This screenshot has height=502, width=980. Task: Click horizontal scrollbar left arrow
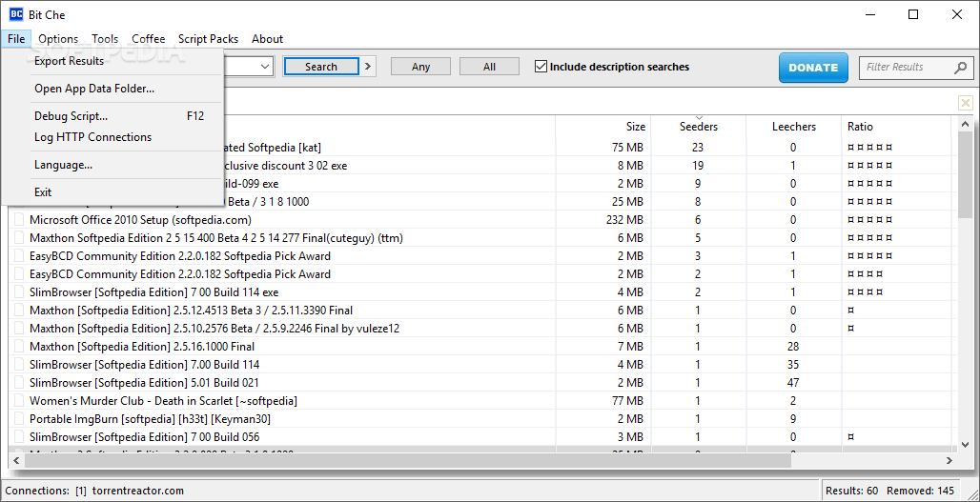point(16,461)
